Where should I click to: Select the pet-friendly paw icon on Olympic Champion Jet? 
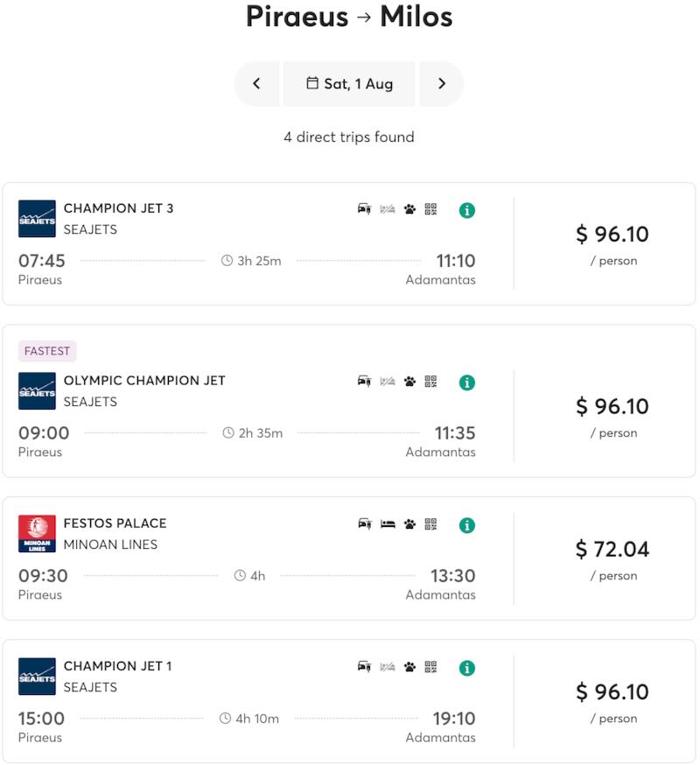coord(408,382)
